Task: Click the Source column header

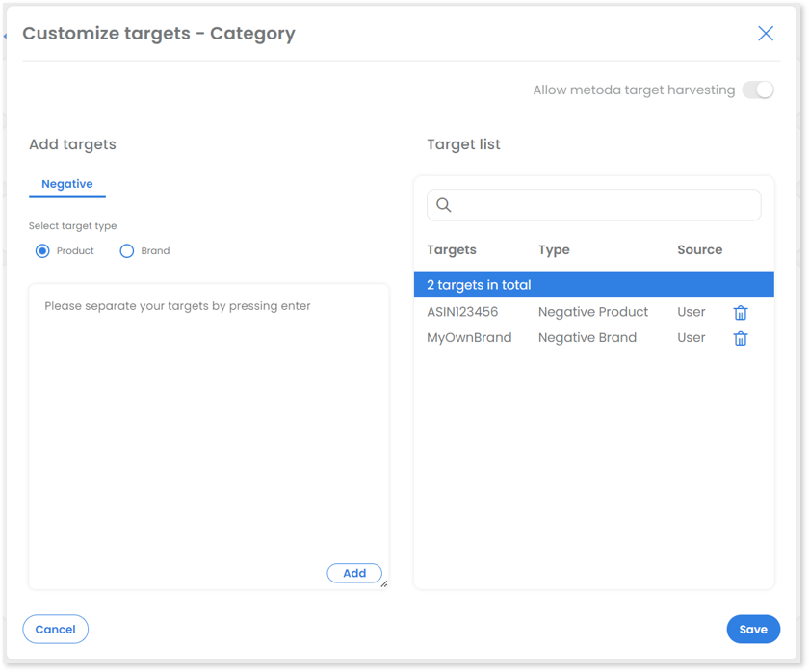Action: coord(699,250)
